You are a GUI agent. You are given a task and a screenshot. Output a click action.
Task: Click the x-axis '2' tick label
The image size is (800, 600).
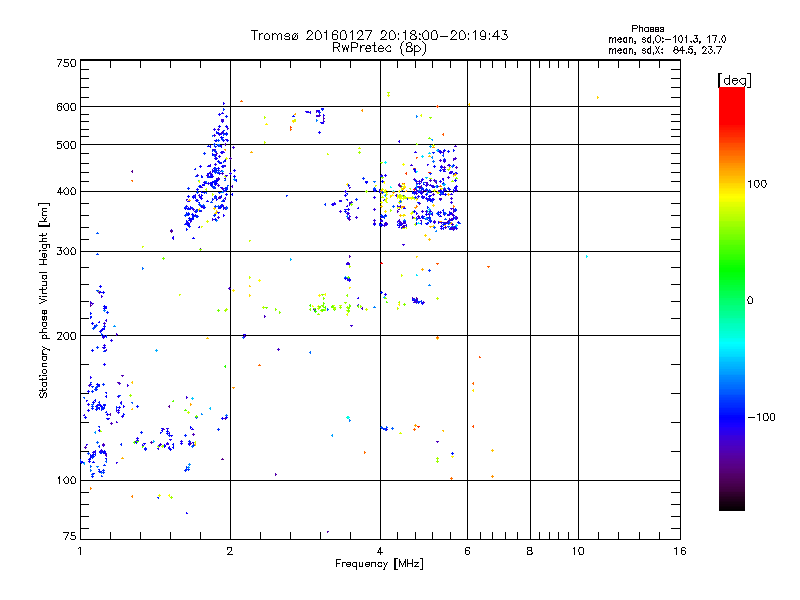tap(230, 551)
